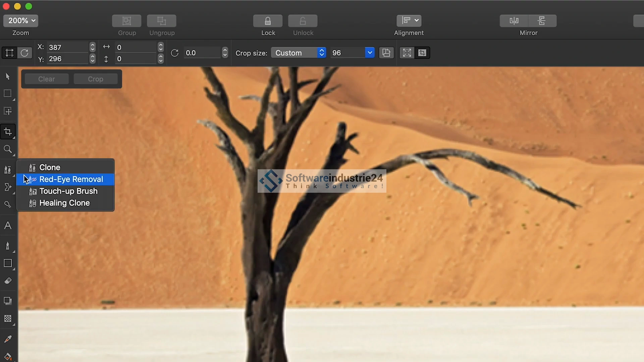Toggle the crop rotate mode button
Screen dimensions: 644x362
coord(24,53)
